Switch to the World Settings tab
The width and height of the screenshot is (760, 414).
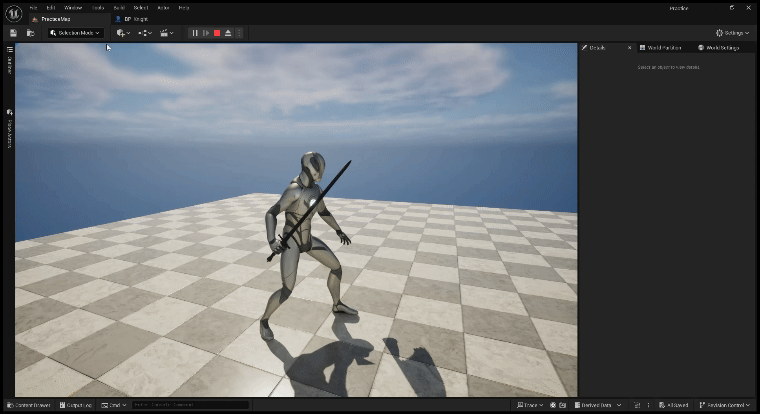click(x=718, y=48)
